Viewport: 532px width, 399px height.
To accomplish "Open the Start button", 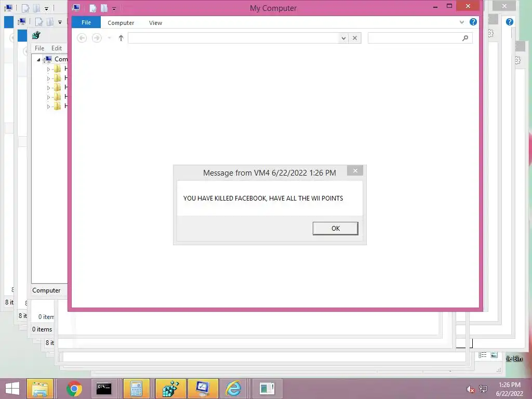I will point(12,389).
